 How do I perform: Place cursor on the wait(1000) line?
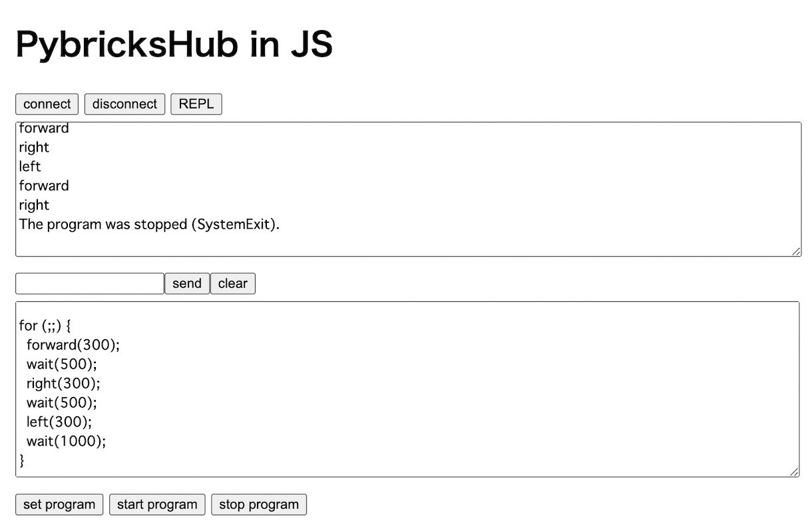pyautogui.click(x=66, y=441)
